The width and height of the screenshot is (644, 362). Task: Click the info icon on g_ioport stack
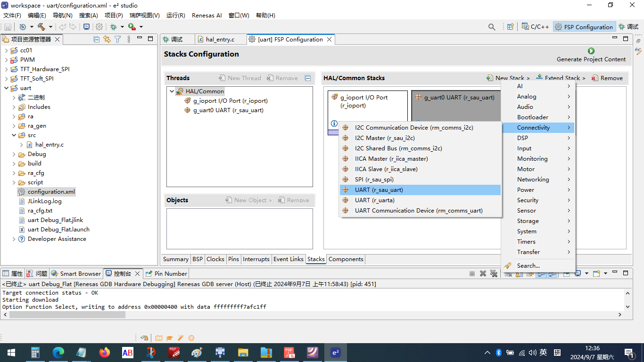click(x=334, y=124)
